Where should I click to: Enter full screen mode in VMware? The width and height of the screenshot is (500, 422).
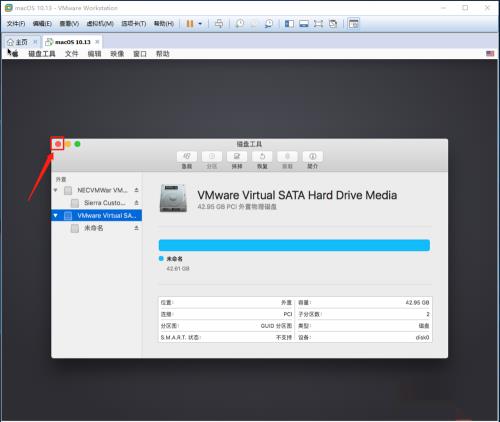(x=318, y=24)
